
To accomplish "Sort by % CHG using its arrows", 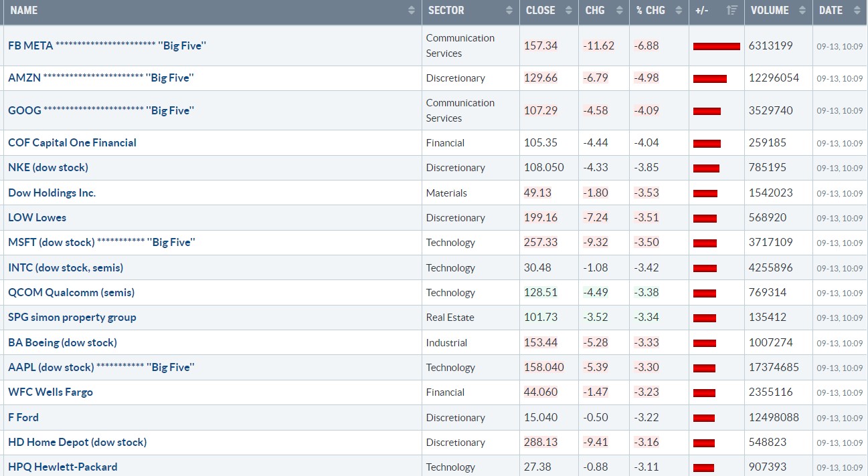I will click(x=679, y=11).
